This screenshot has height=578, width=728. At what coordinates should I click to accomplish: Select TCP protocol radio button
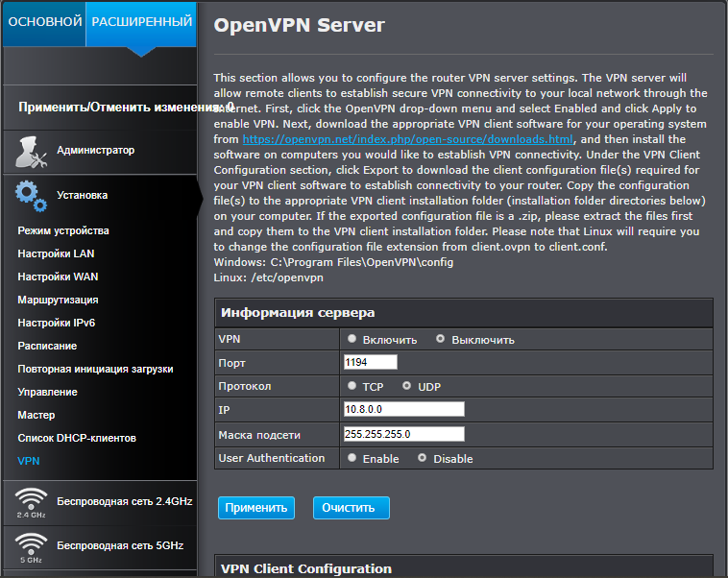352,386
